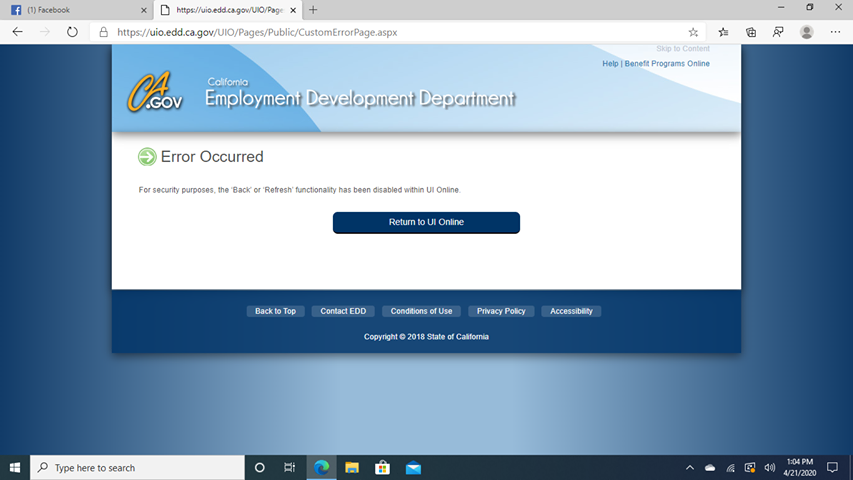Add page to favorites with the star icon

pos(693,32)
